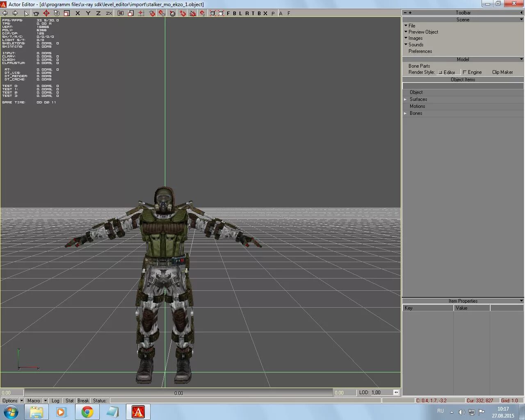Select the A arcball camera mode
This screenshot has height=420, width=525.
(x=281, y=13)
